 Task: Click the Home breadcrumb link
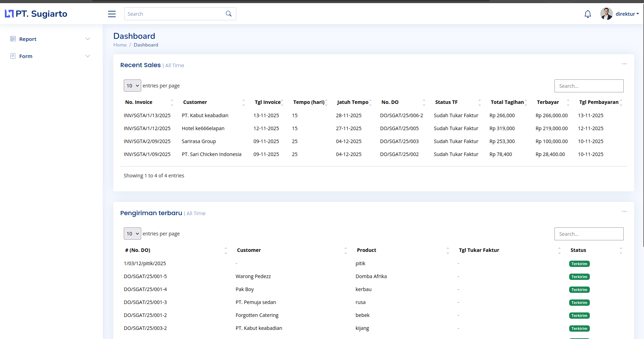(120, 45)
